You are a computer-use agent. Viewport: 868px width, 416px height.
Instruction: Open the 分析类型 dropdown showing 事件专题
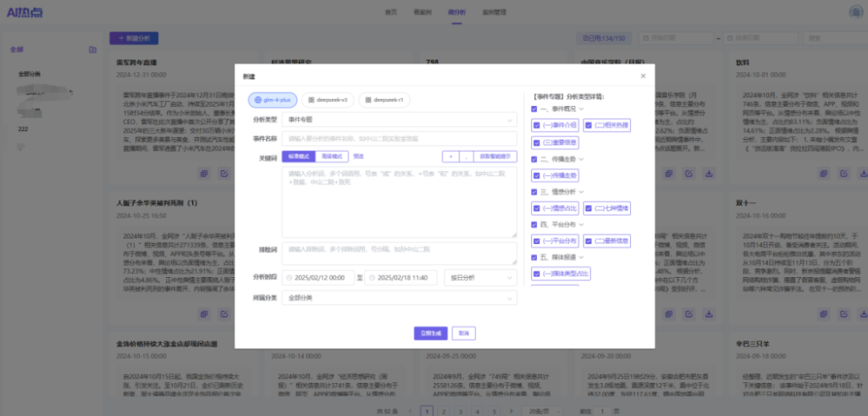click(x=399, y=120)
